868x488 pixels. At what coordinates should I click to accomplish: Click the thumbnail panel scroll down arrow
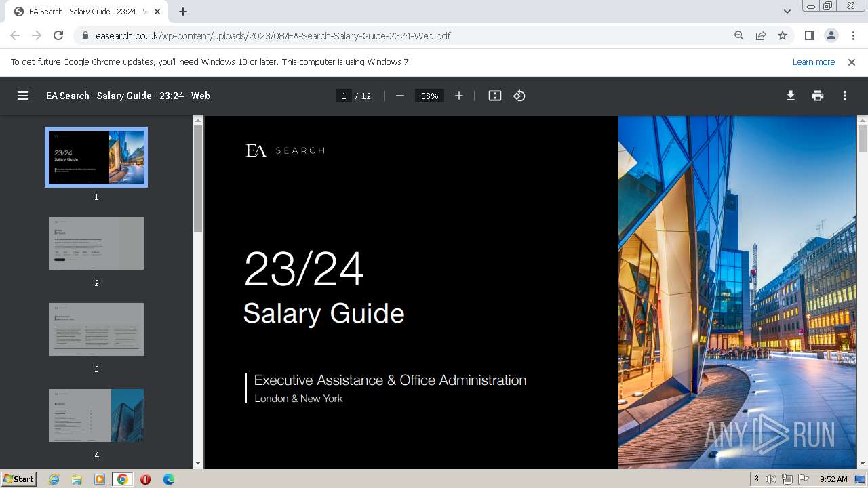point(198,464)
